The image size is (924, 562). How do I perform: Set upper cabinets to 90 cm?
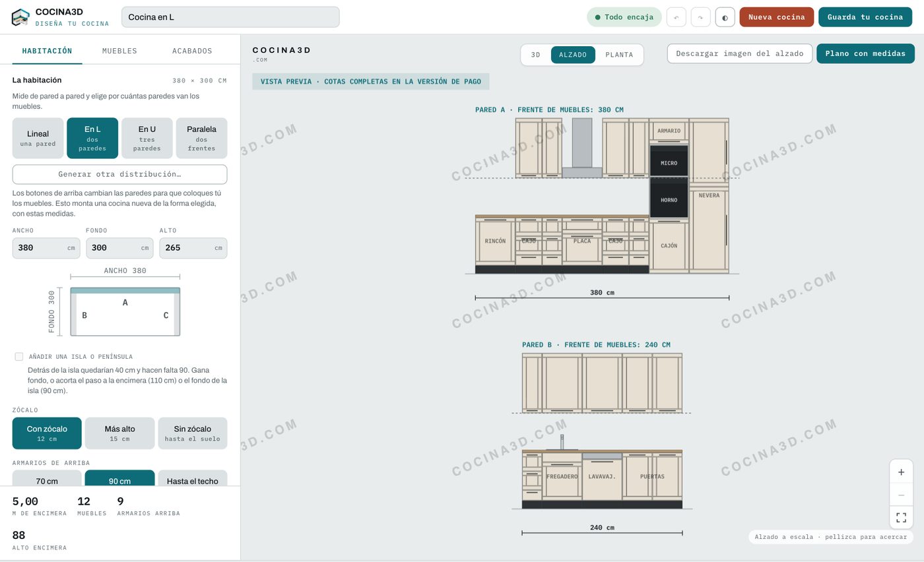tap(119, 479)
